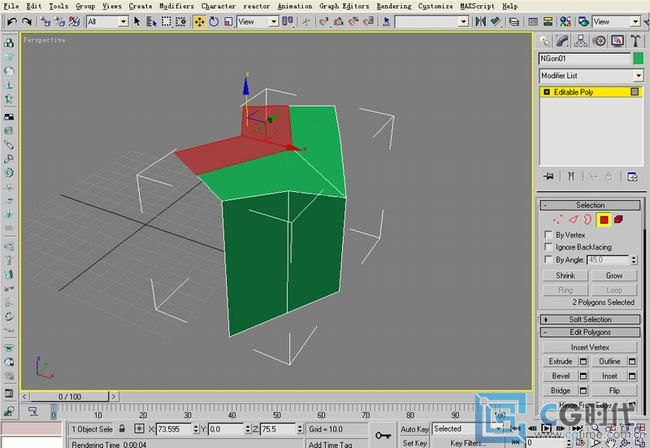This screenshot has height=448, width=650.
Task: Click the Flip button
Action: 614,390
